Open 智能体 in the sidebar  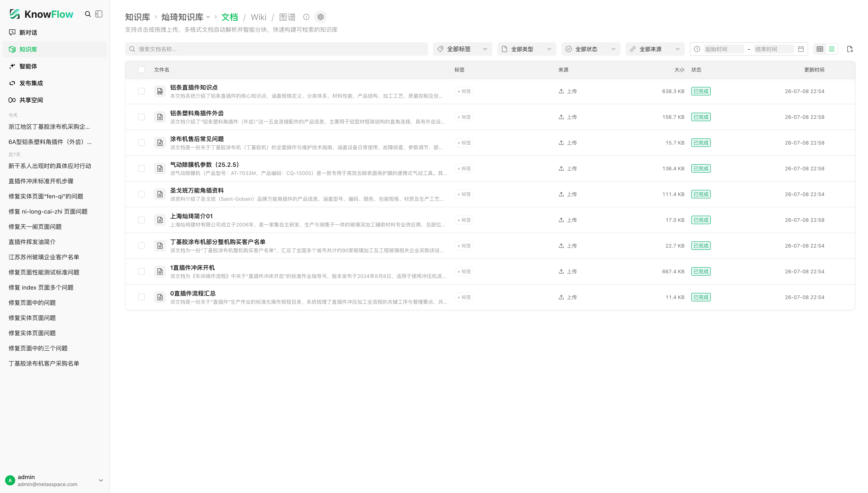point(54,66)
